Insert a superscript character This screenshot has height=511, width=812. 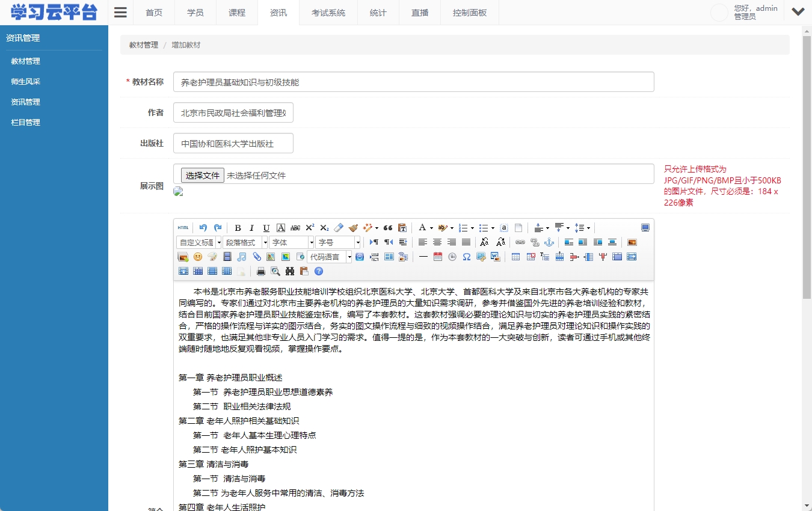pyautogui.click(x=309, y=227)
